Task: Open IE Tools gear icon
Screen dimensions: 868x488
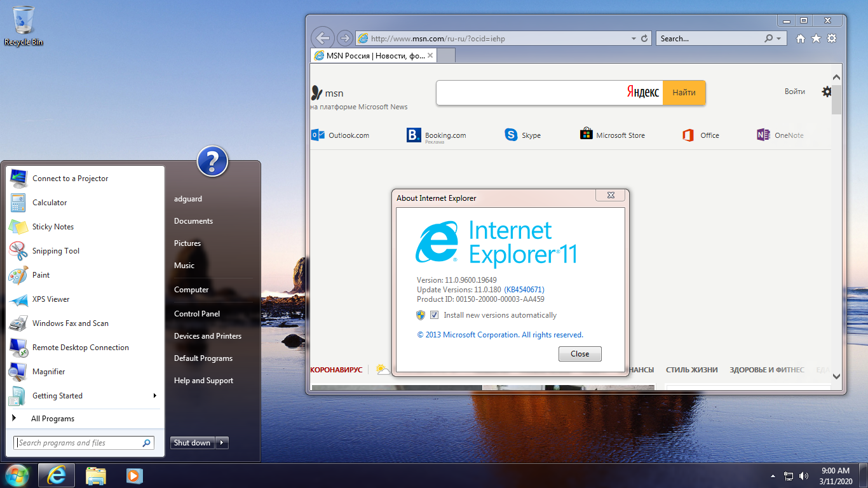Action: (832, 39)
